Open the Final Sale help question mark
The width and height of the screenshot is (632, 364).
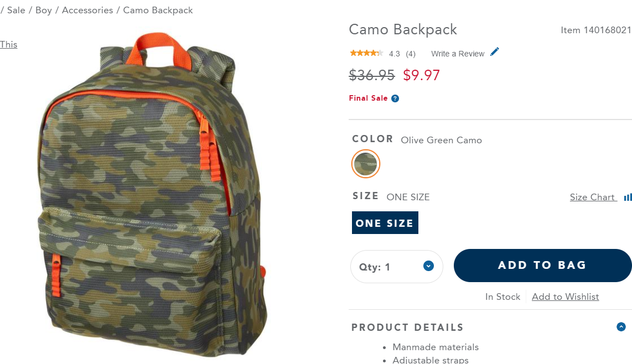[x=395, y=98]
